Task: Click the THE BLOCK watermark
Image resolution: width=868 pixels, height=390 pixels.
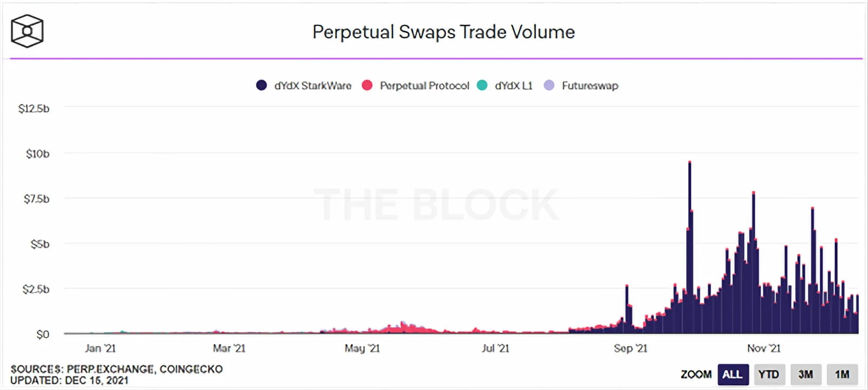Action: 436,204
